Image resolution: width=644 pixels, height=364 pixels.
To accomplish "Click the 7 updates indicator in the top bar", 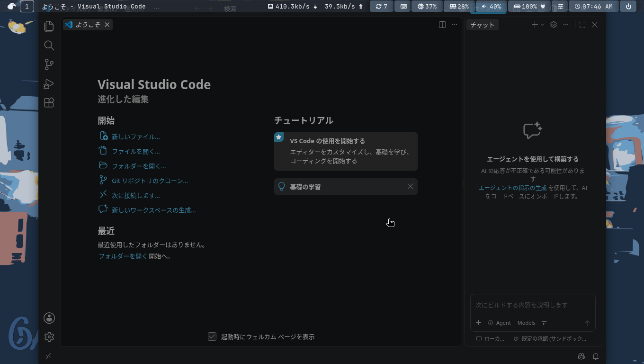I will (x=382, y=6).
